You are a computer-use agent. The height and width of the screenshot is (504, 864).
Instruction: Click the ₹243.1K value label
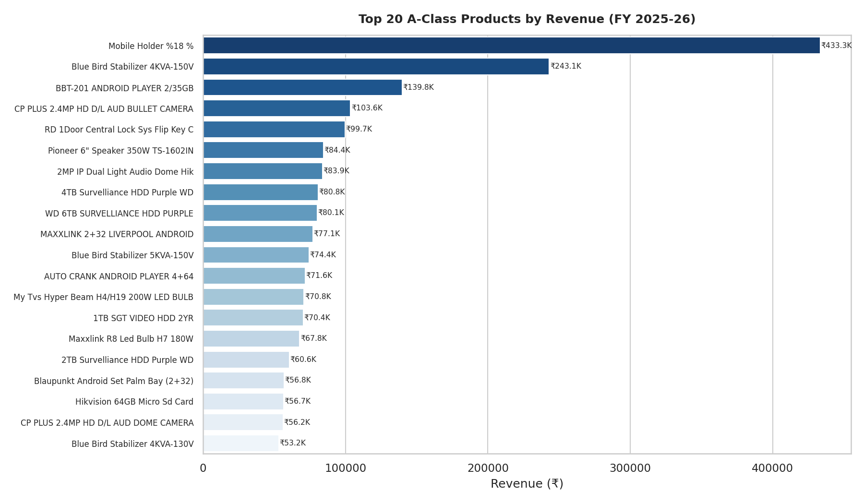click(x=565, y=66)
